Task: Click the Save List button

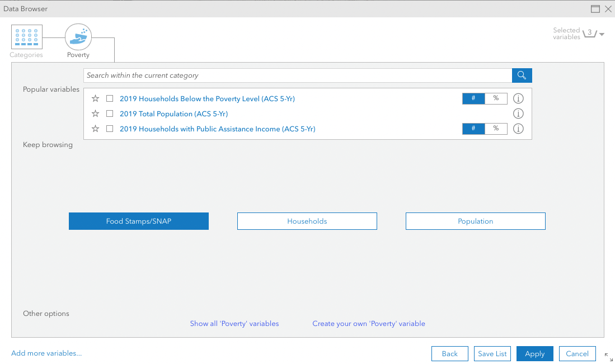Action: pos(492,353)
